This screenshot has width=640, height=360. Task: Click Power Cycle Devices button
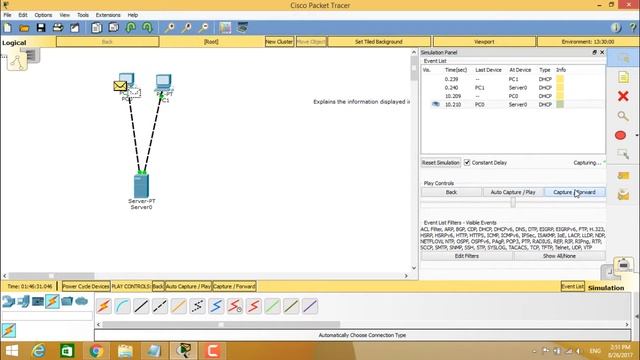[86, 287]
